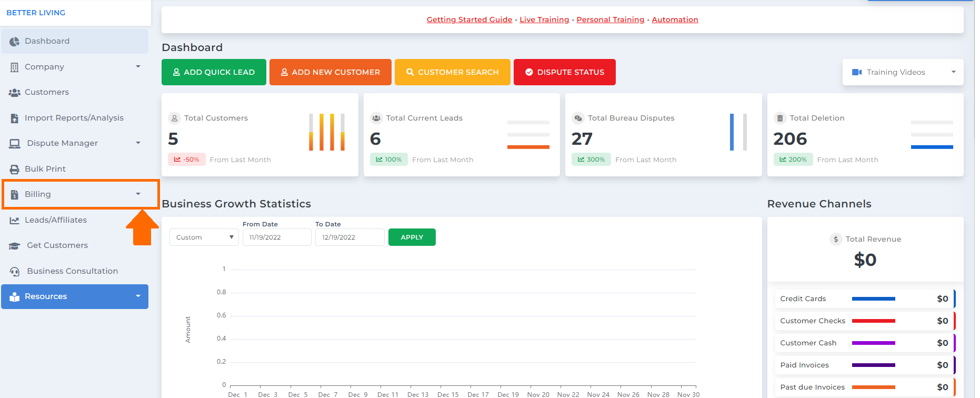The height and width of the screenshot is (398, 980).
Task: Click the Customer Cash purple bar
Action: pyautogui.click(x=874, y=343)
